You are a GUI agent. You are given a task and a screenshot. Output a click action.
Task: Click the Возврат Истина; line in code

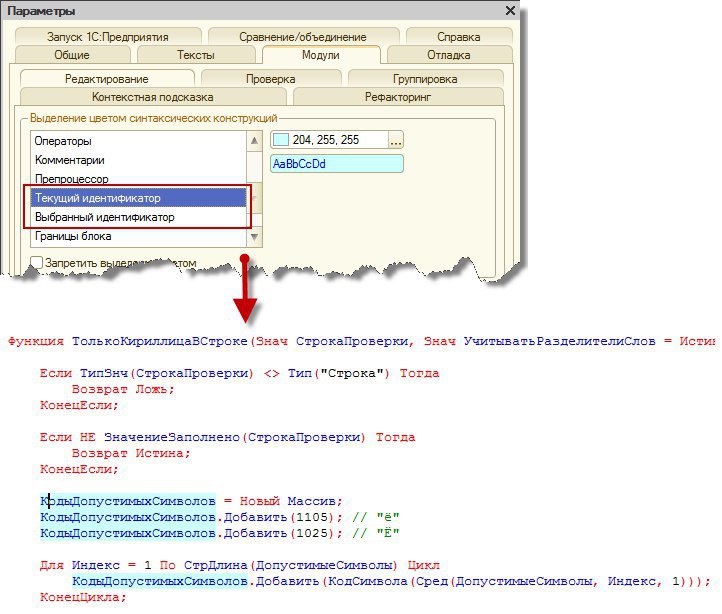pos(131,453)
